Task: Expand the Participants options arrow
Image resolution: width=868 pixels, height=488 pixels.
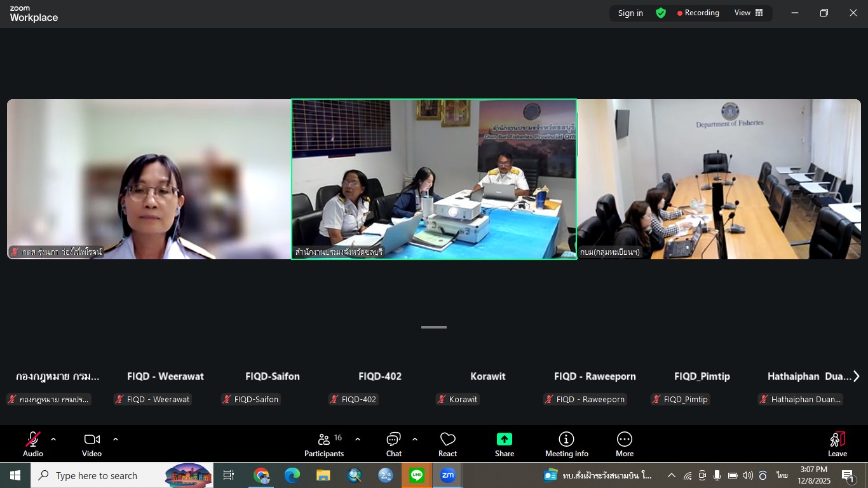Action: pyautogui.click(x=358, y=439)
